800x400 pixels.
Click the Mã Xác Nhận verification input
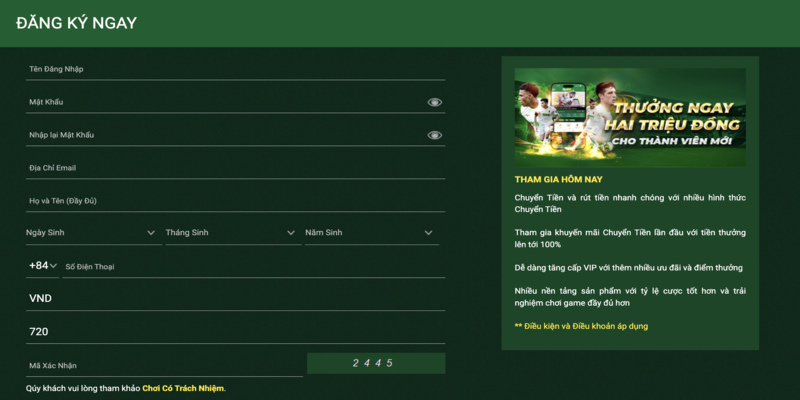[163, 365]
